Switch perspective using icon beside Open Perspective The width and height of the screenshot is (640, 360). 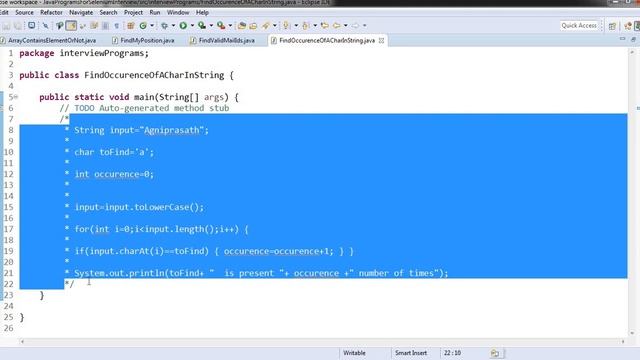pos(628,26)
